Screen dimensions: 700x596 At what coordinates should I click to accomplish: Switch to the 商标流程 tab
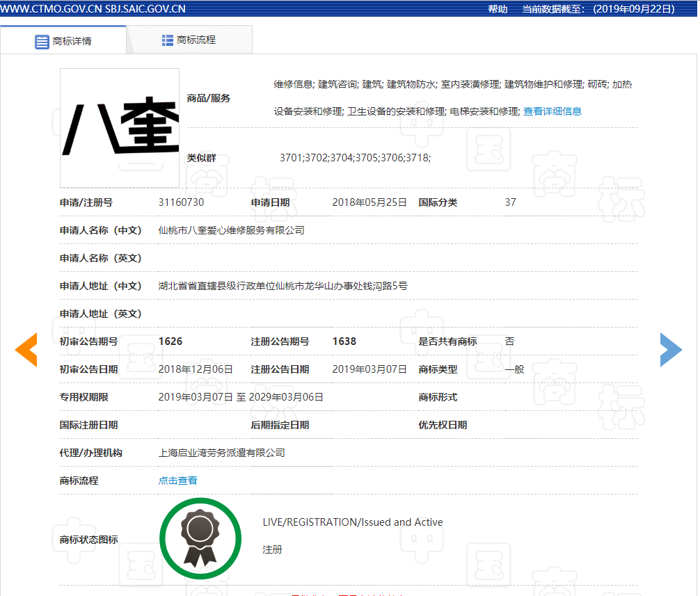pos(189,40)
